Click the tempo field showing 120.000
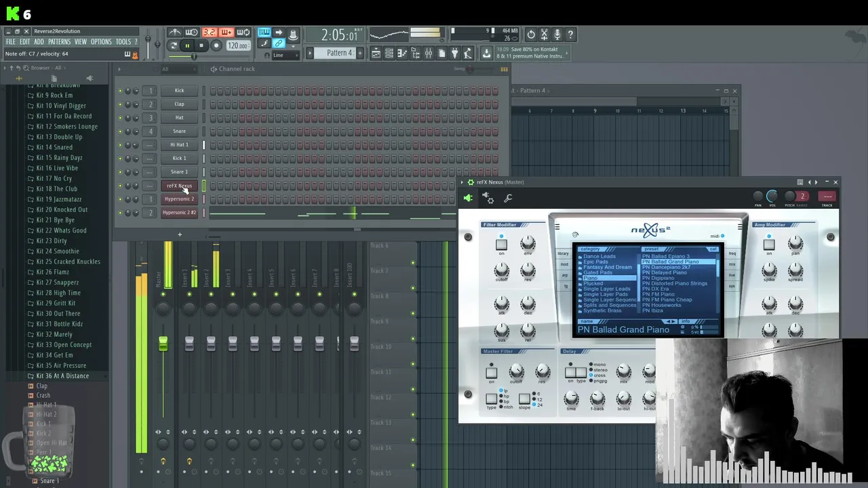 pyautogui.click(x=237, y=46)
